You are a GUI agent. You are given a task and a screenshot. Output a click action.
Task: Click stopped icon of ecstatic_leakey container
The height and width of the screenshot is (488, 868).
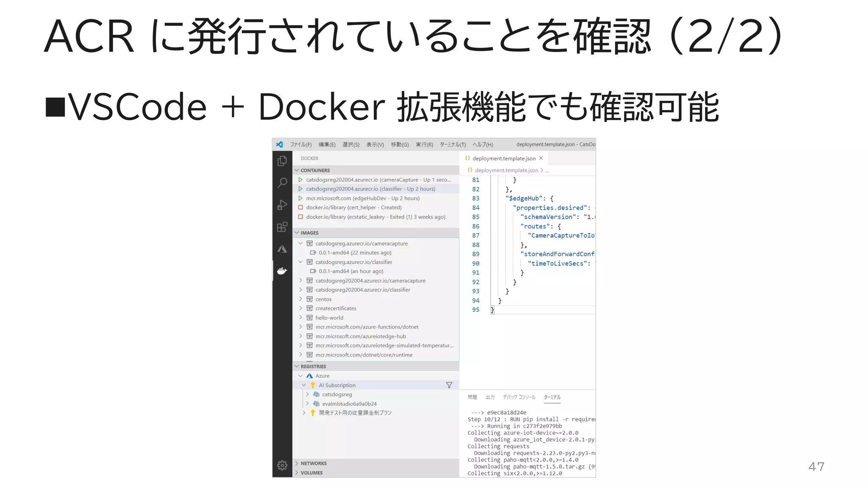pos(300,217)
